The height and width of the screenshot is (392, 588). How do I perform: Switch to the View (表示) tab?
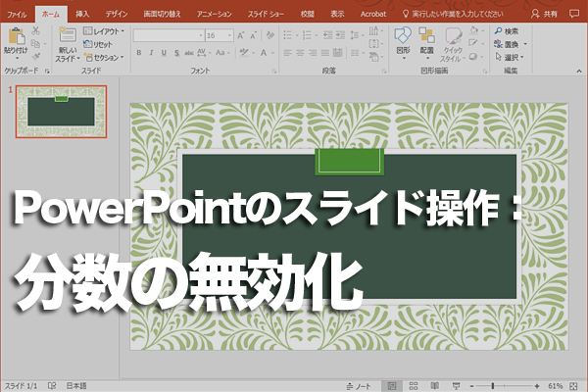(x=337, y=15)
